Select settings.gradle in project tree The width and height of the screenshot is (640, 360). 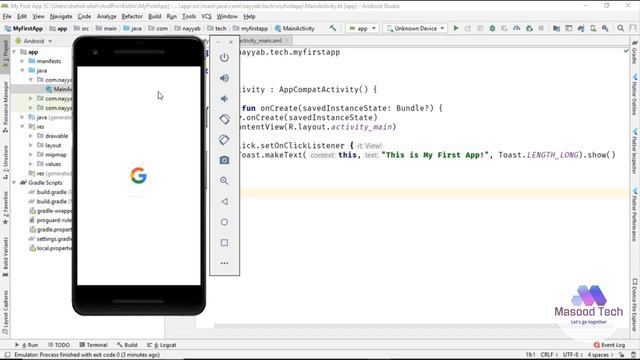(50, 239)
